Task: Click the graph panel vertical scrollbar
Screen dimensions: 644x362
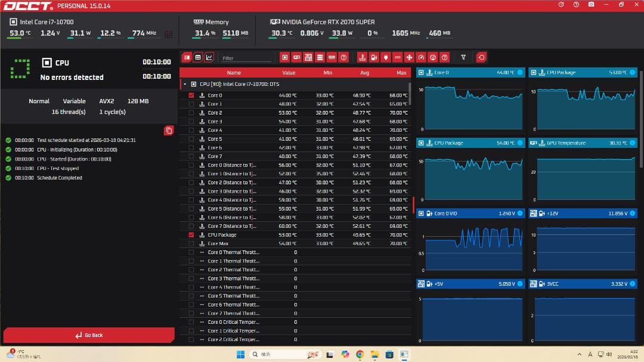Action: (x=641, y=119)
